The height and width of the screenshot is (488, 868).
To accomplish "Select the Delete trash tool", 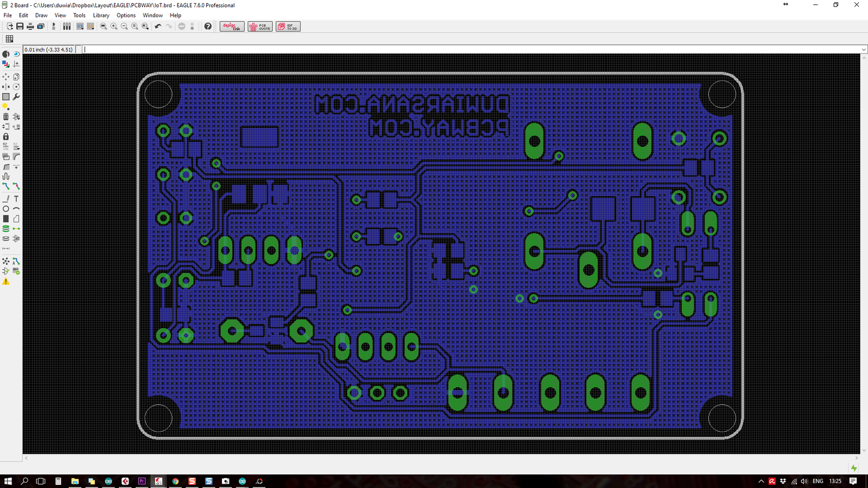I will [x=6, y=117].
